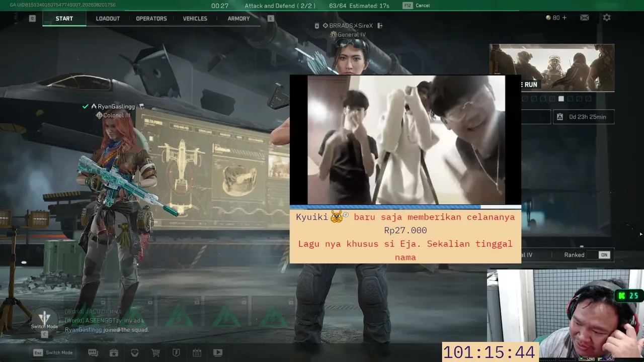This screenshot has width=644, height=362.
Task: Select the last banner page indicator
Action: (588, 99)
